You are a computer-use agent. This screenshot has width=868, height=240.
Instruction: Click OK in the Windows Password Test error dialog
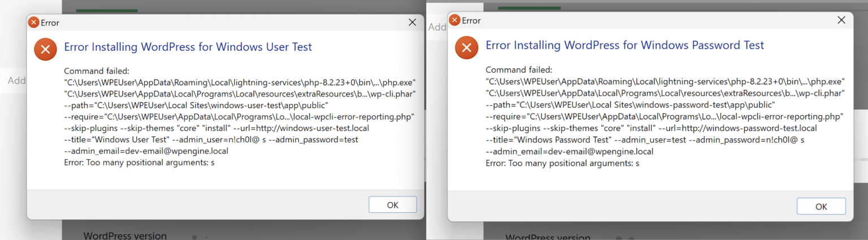821,207
